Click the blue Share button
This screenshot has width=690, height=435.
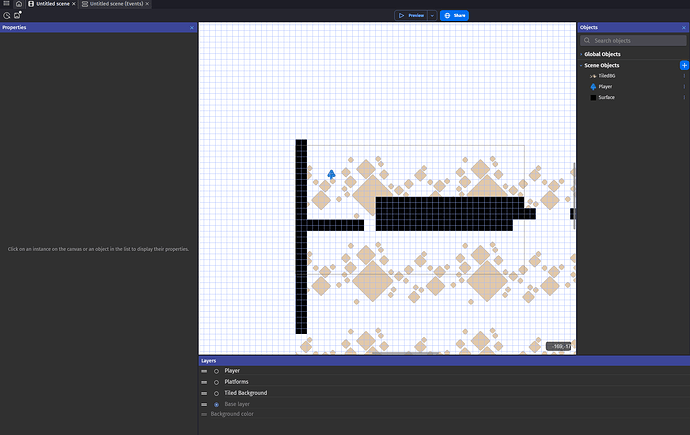[x=455, y=16]
